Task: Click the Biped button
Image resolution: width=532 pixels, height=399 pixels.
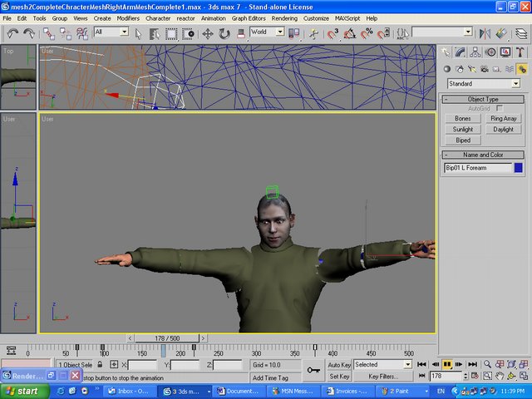Action: (x=463, y=140)
